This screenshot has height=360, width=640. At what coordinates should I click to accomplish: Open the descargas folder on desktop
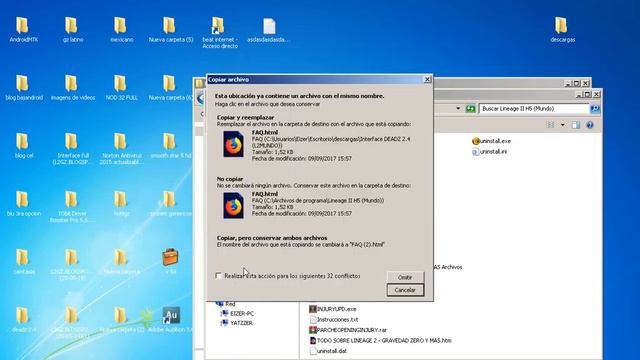click(x=562, y=30)
